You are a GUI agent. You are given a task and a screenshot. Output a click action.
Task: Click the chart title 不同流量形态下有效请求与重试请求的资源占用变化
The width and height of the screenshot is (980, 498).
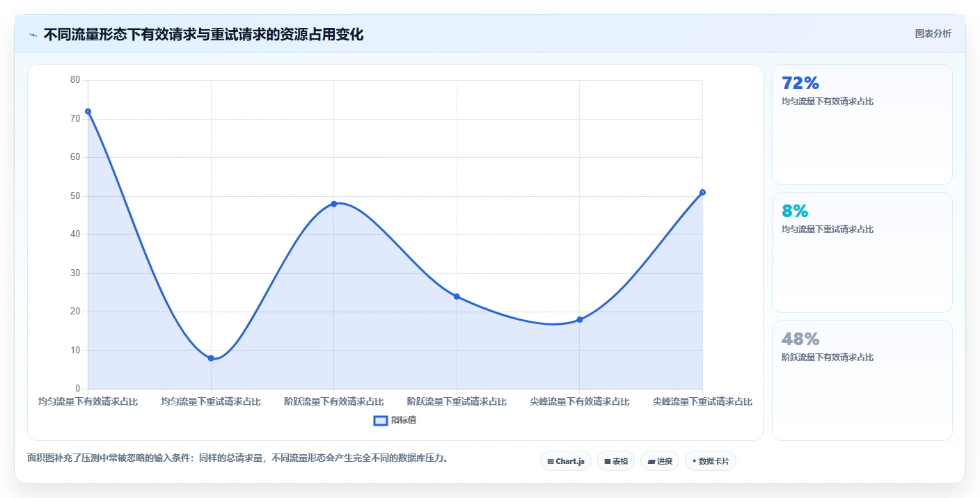click(203, 35)
